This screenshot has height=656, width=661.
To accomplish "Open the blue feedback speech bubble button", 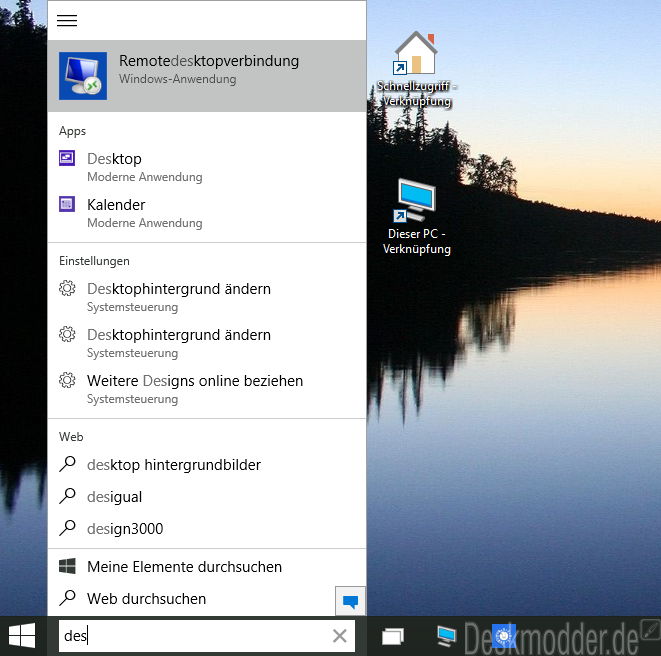I will [350, 601].
